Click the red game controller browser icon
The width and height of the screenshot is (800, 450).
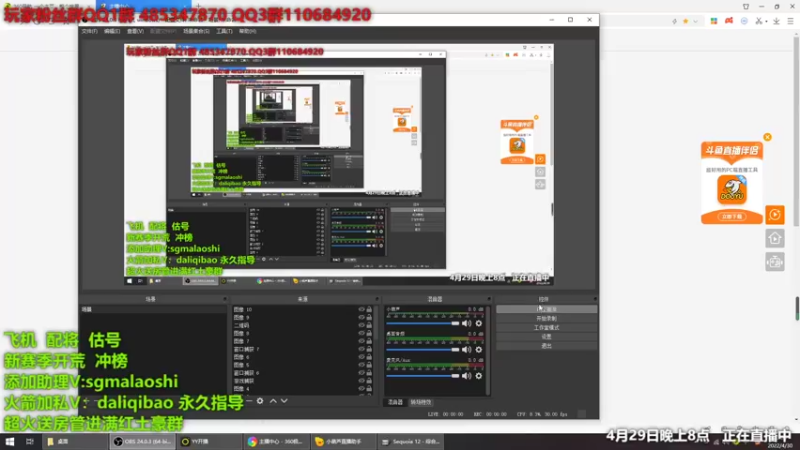coord(729,21)
